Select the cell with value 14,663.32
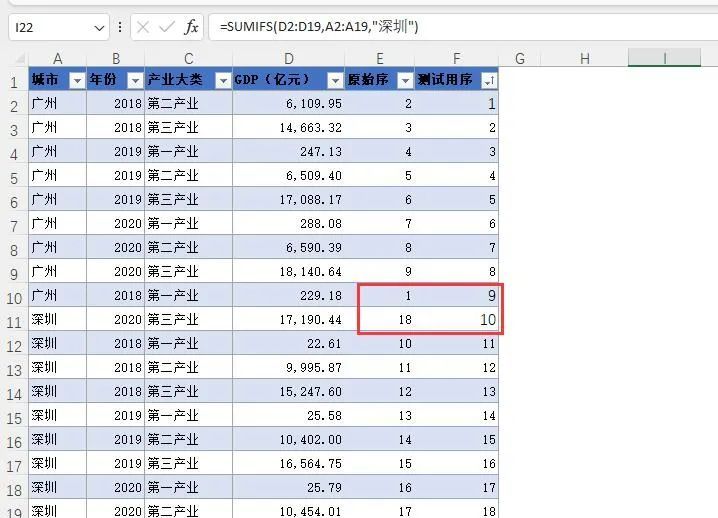The height and width of the screenshot is (518, 718). (x=289, y=128)
